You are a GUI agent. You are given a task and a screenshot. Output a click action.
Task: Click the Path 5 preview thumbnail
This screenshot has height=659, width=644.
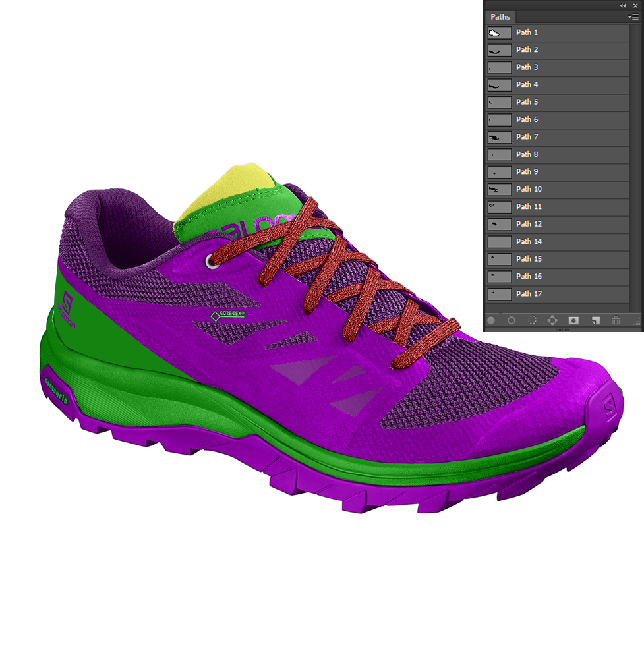click(x=499, y=101)
